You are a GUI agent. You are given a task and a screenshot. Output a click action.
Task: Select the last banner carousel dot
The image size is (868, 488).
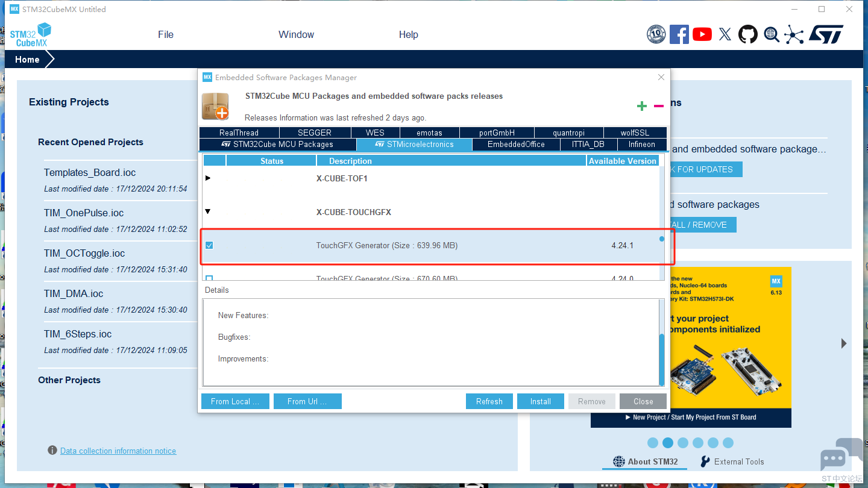(728, 443)
